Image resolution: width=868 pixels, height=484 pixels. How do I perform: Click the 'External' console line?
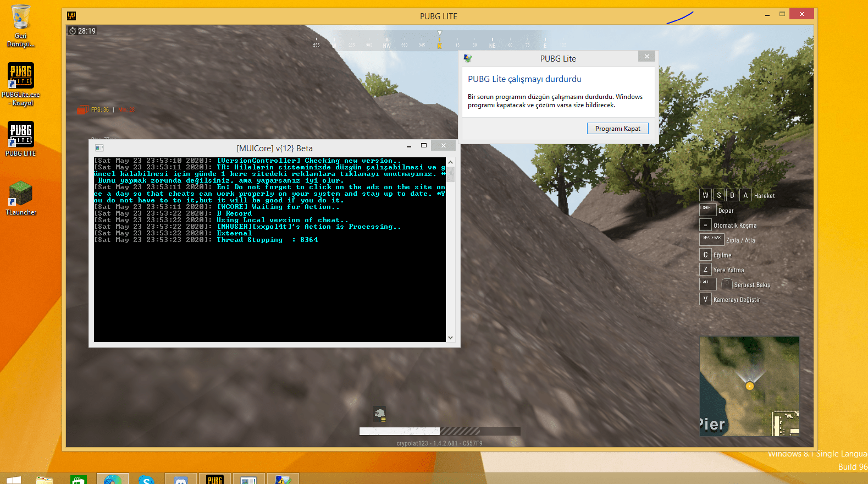coord(173,233)
